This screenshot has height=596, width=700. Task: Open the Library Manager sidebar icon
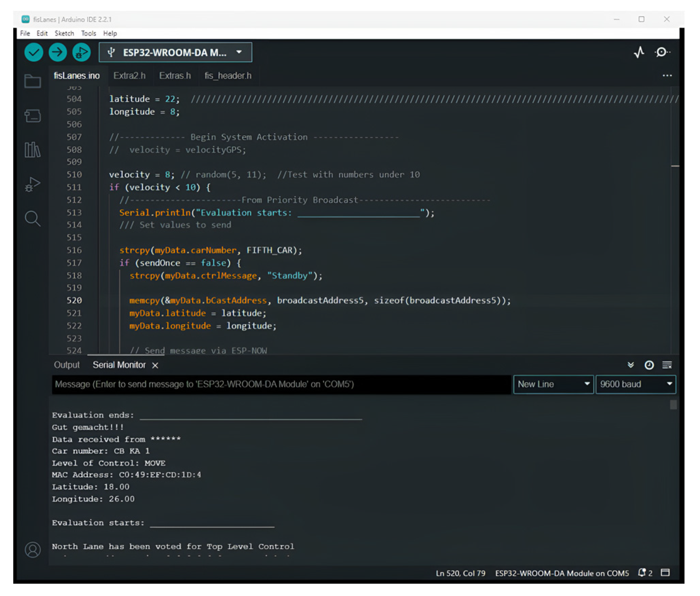(33, 150)
